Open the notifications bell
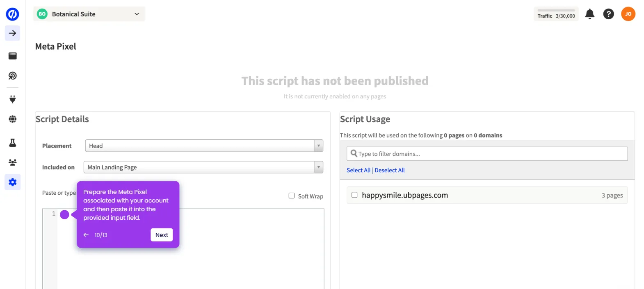 [x=589, y=14]
